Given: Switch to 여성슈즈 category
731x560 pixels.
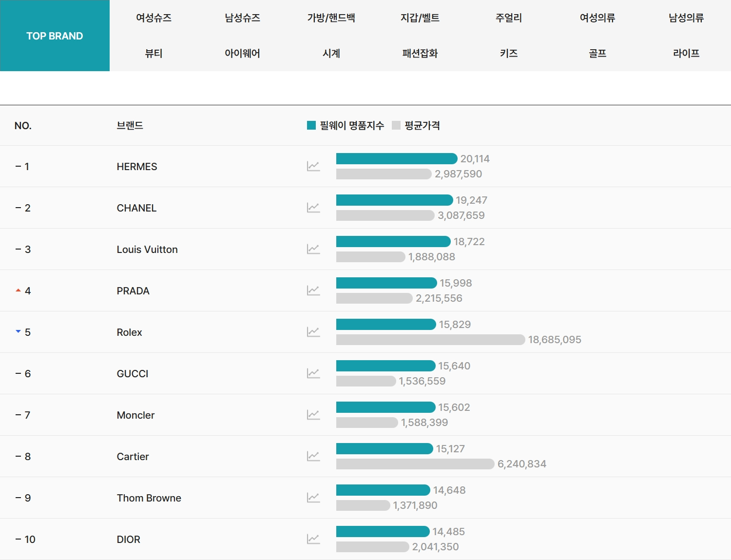Looking at the screenshot, I should pos(154,18).
